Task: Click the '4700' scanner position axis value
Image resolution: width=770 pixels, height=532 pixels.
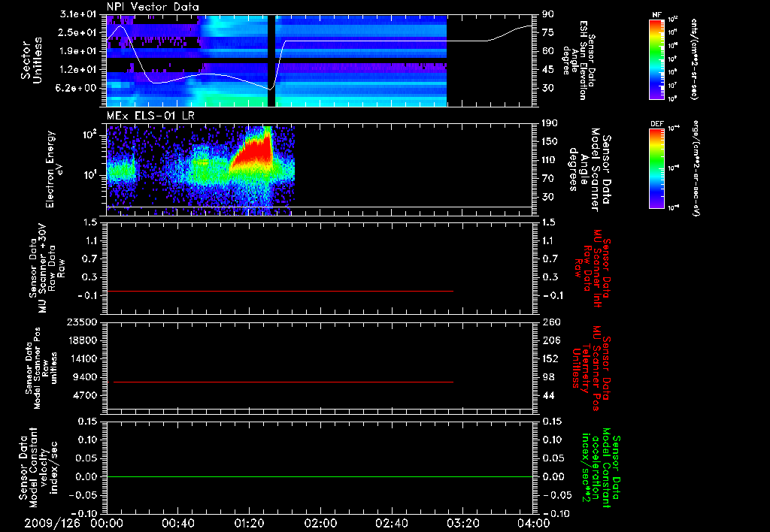Action: 84,395
